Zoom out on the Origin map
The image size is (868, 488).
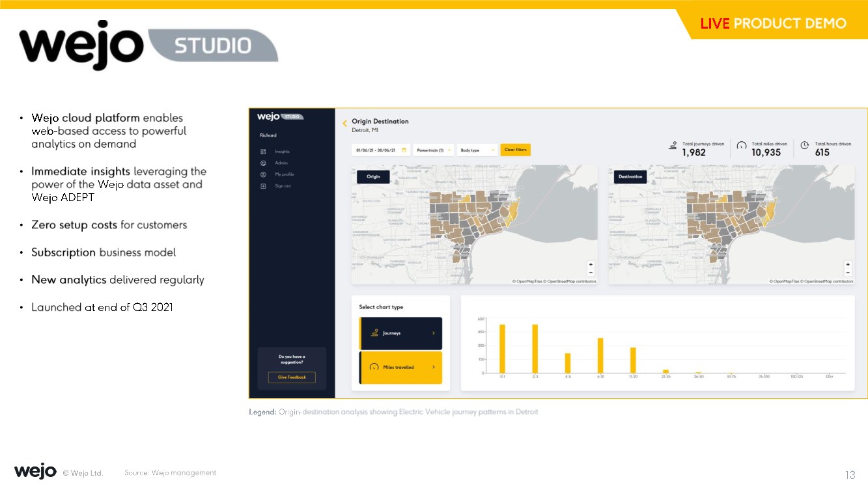click(x=591, y=273)
